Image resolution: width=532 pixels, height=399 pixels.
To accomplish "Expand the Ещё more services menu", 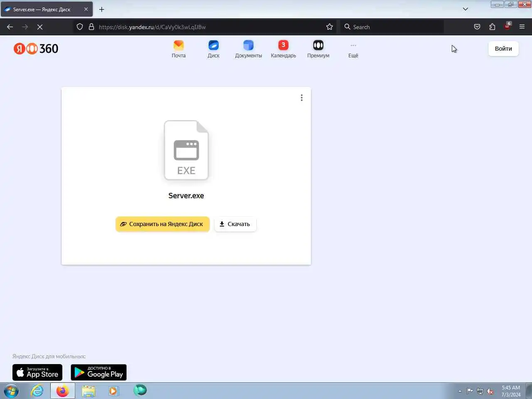I will [x=353, y=49].
